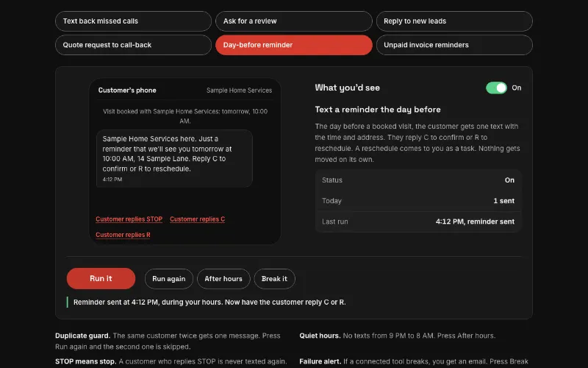Viewport: 588px width, 368px height.
Task: Click the Run it button
Action: pyautogui.click(x=101, y=279)
